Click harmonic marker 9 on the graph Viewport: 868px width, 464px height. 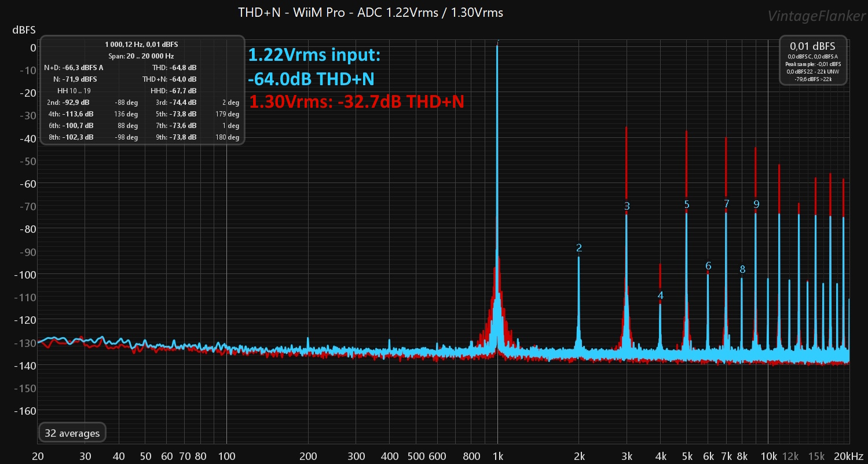click(756, 204)
